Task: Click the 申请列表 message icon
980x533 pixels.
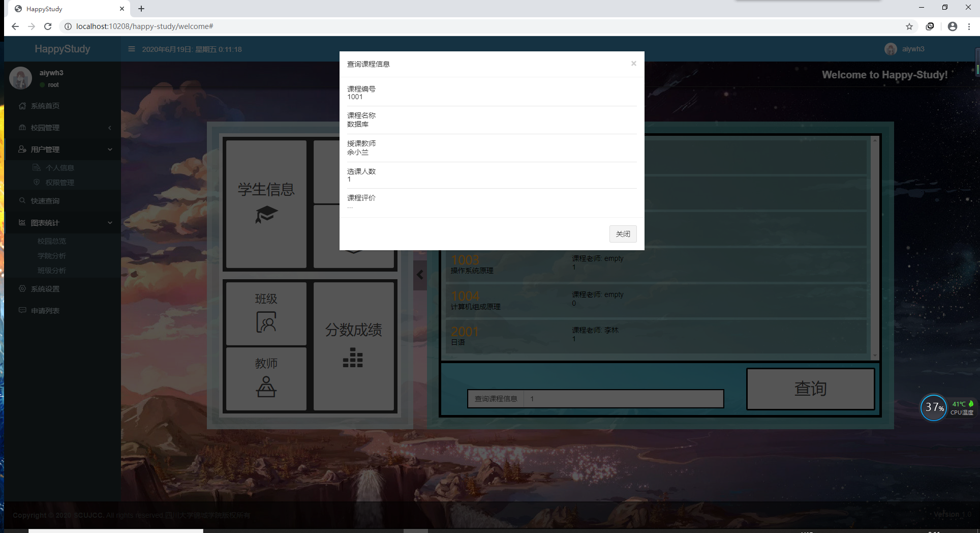Action: click(x=22, y=310)
